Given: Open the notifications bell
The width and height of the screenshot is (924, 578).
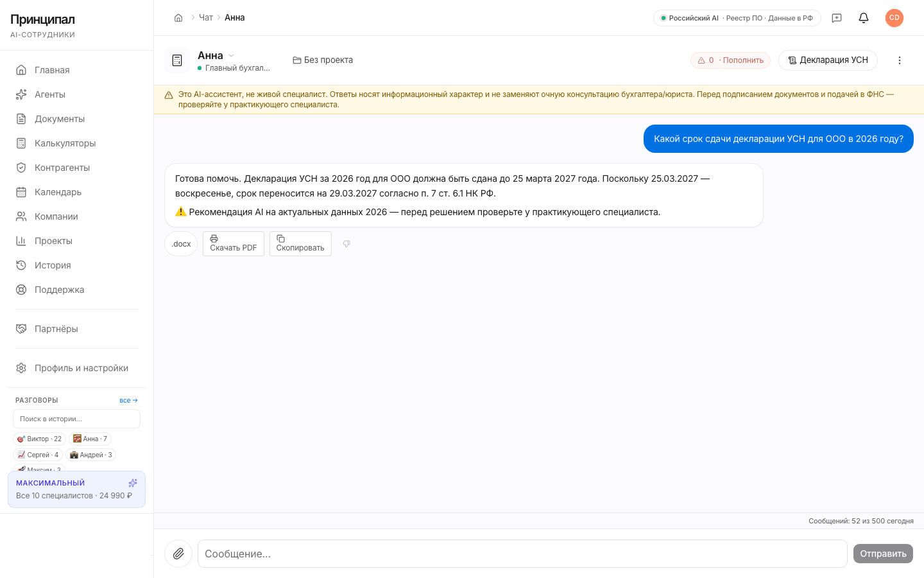Looking at the screenshot, I should [x=864, y=18].
